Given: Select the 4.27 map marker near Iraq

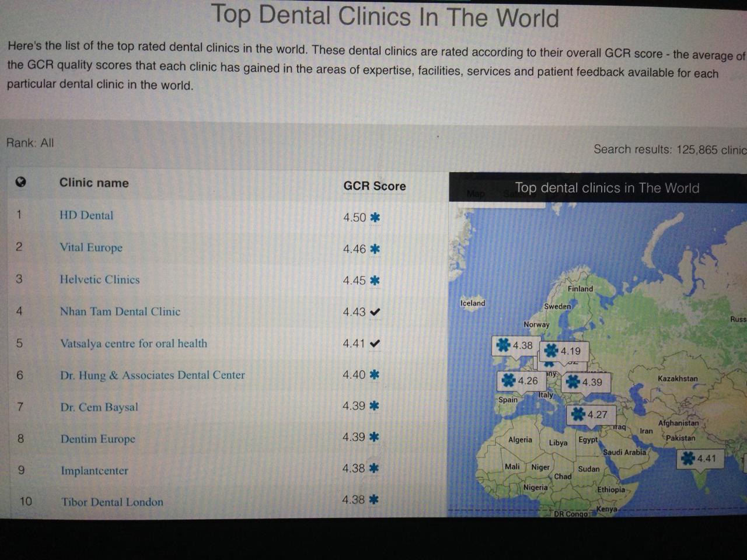Looking at the screenshot, I should coord(591,415).
